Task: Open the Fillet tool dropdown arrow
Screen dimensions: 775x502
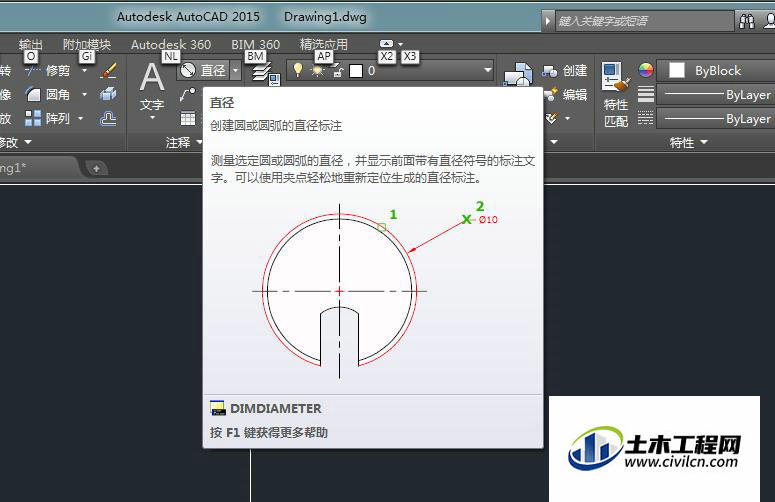Action: pyautogui.click(x=85, y=94)
